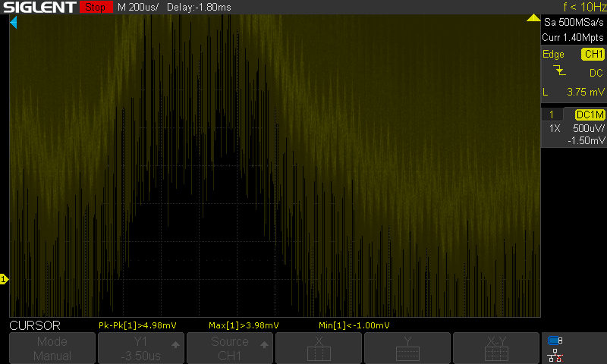Click the yellow trigger level arrow marker

(x=533, y=17)
